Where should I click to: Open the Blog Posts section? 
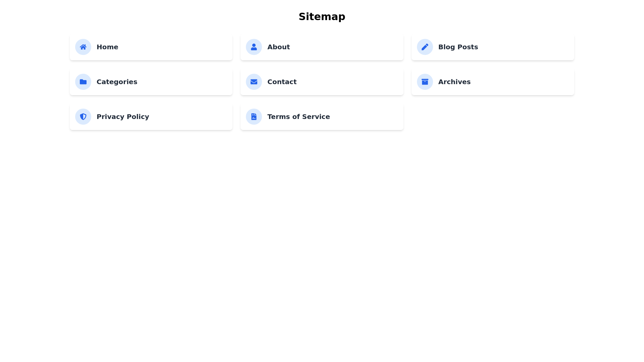click(x=458, y=47)
